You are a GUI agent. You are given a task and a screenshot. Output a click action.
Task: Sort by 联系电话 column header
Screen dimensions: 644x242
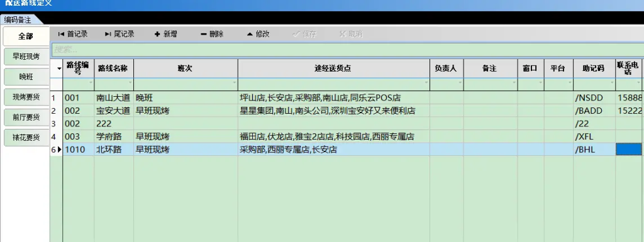[628, 69]
